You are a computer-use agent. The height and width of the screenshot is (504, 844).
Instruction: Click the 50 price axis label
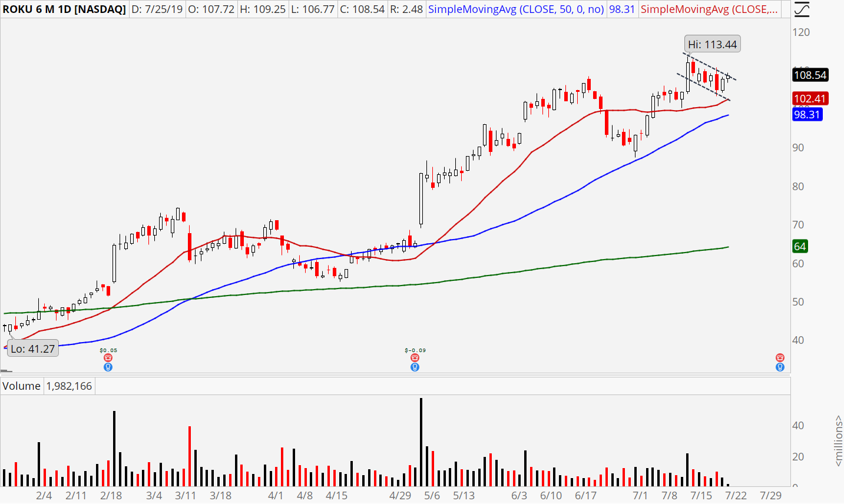(x=798, y=302)
